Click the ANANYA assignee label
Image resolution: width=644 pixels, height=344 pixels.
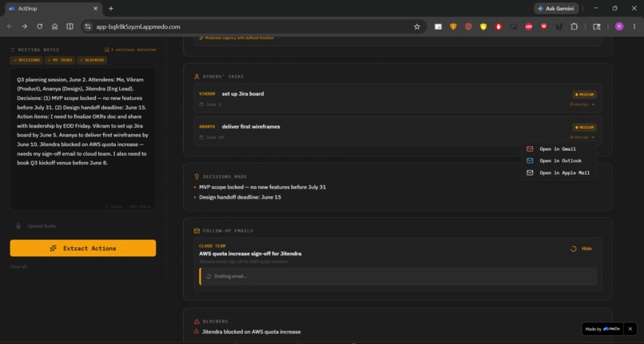[207, 127]
